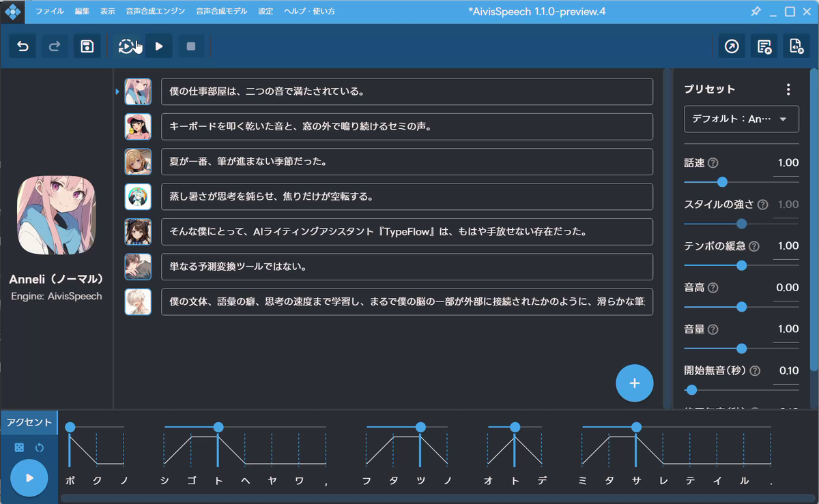Click the 音高 slider handle
This screenshot has width=819, height=504.
click(742, 307)
